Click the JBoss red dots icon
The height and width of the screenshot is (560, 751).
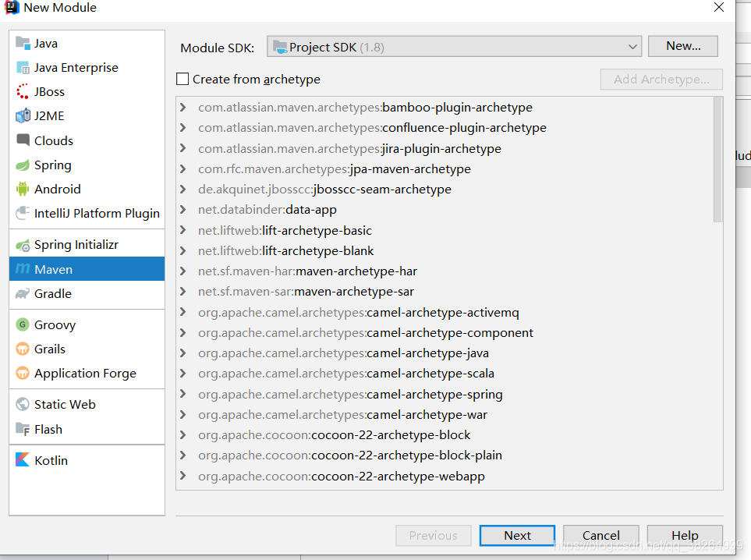coord(23,91)
